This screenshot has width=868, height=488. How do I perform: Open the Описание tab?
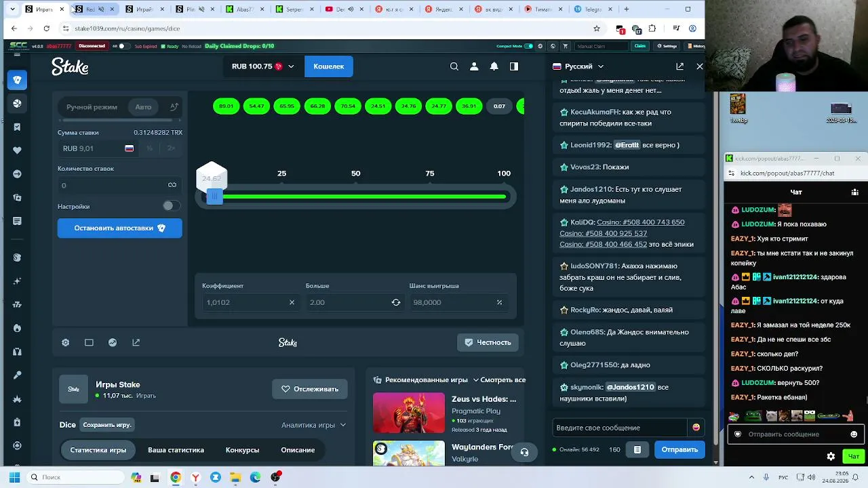(298, 450)
